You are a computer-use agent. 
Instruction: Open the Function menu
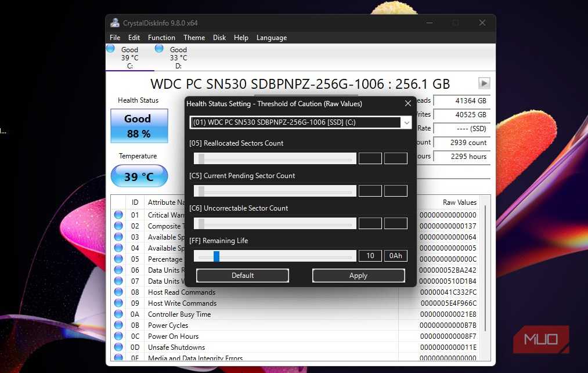point(161,38)
